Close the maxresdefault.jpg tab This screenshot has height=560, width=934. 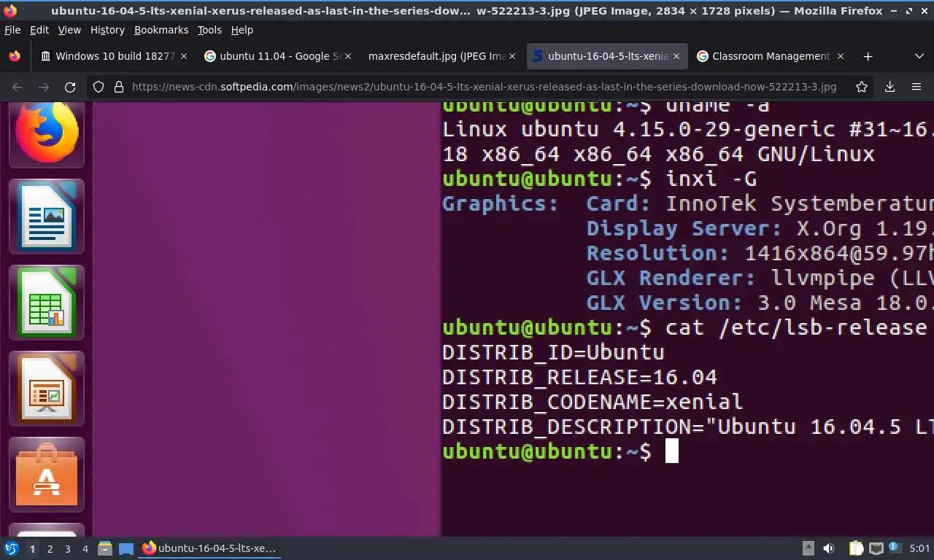click(x=512, y=56)
